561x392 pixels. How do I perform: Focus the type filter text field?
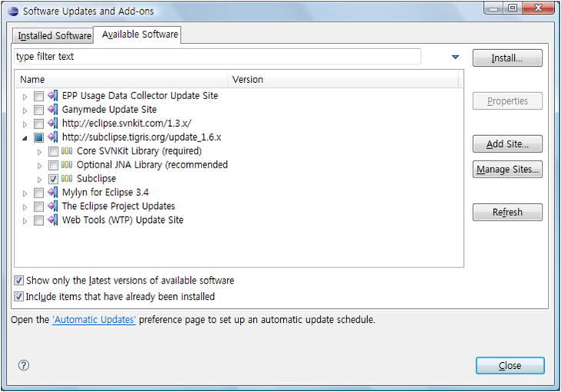pyautogui.click(x=218, y=56)
